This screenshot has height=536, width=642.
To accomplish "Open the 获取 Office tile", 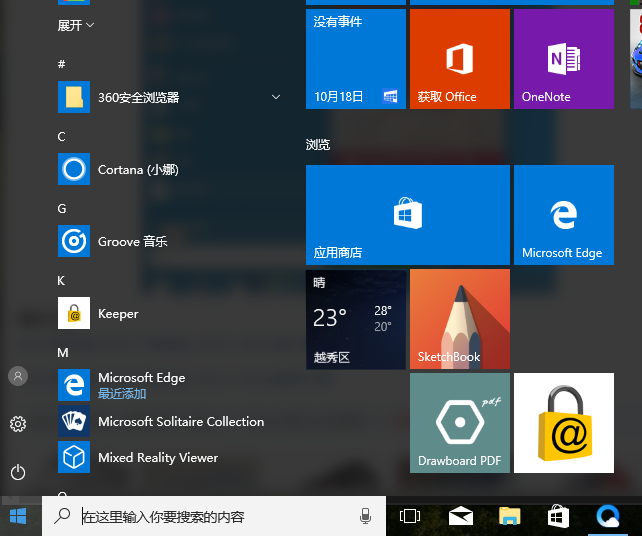I will click(459, 59).
